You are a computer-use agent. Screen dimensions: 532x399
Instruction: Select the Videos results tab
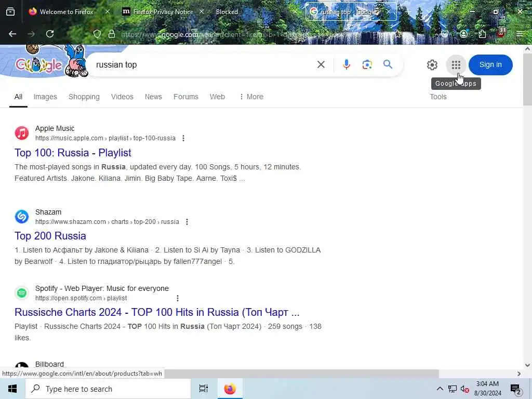point(122,97)
